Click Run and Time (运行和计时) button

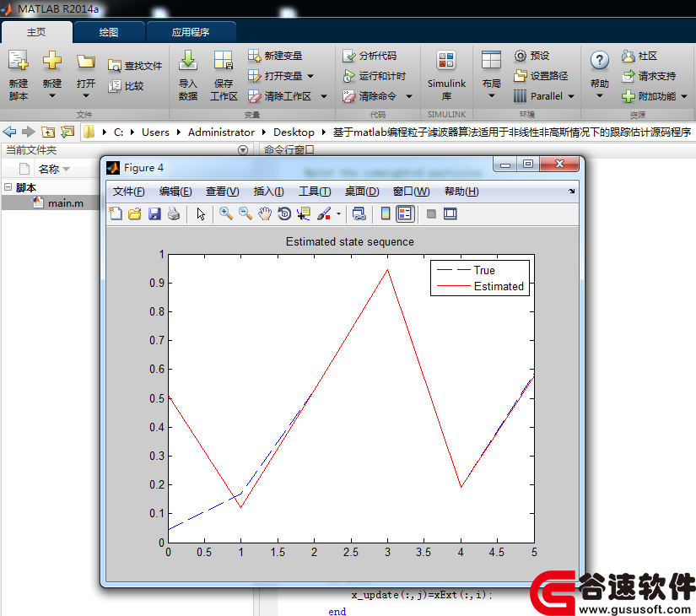tap(375, 76)
